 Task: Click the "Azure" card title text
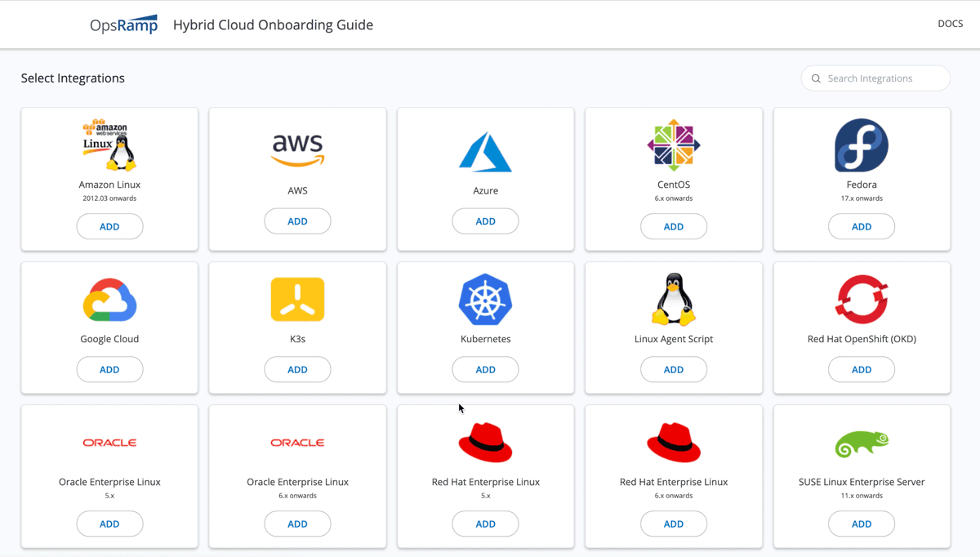pyautogui.click(x=485, y=190)
